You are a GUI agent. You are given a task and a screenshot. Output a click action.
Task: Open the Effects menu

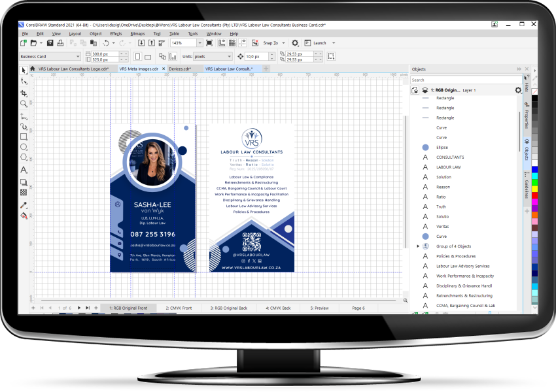click(116, 33)
